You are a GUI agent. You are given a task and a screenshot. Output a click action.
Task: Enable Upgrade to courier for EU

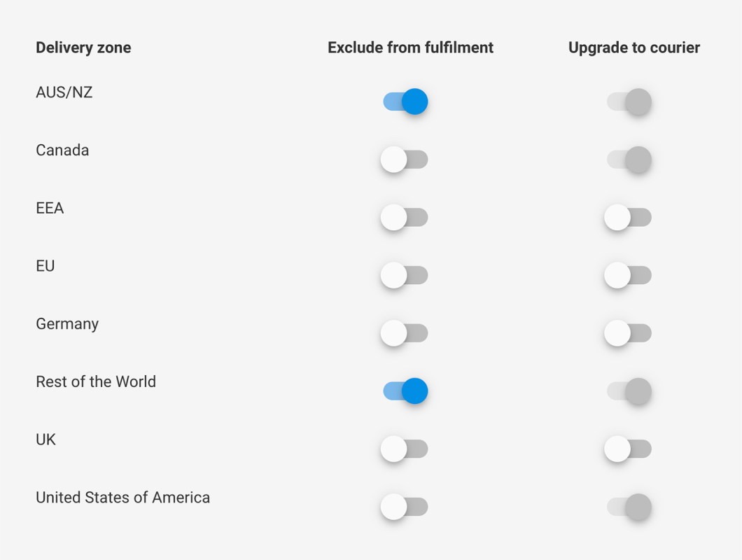pos(629,275)
